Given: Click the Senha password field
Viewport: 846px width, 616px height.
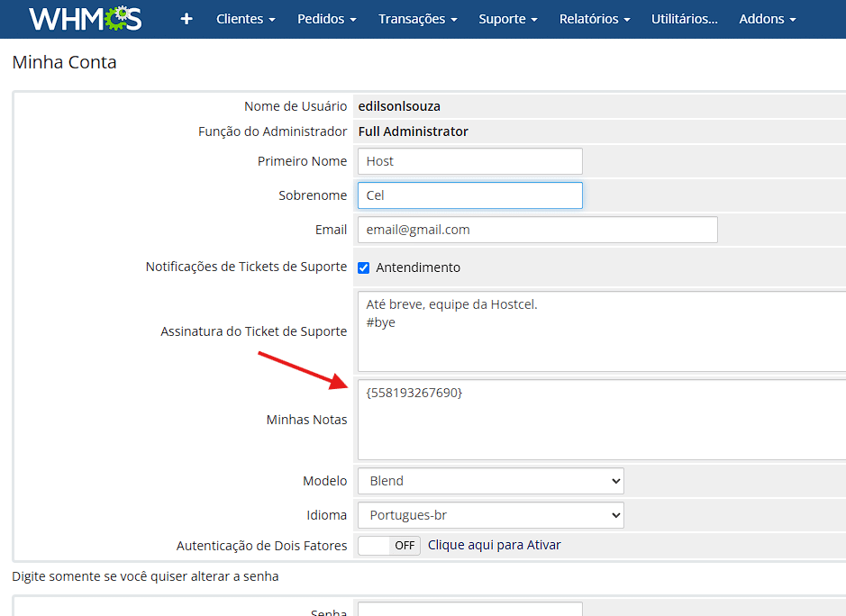Looking at the screenshot, I should pos(469,610).
